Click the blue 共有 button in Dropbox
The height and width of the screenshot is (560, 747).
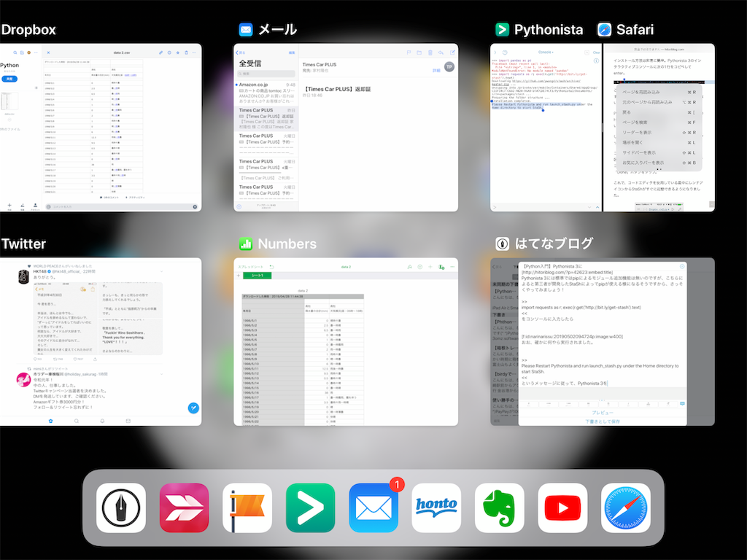(x=9, y=79)
